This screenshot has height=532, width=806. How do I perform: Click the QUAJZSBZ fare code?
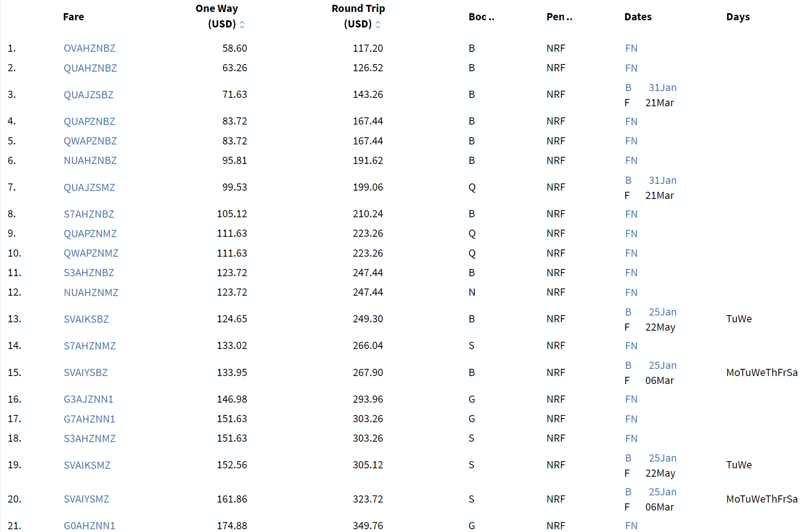(x=88, y=95)
